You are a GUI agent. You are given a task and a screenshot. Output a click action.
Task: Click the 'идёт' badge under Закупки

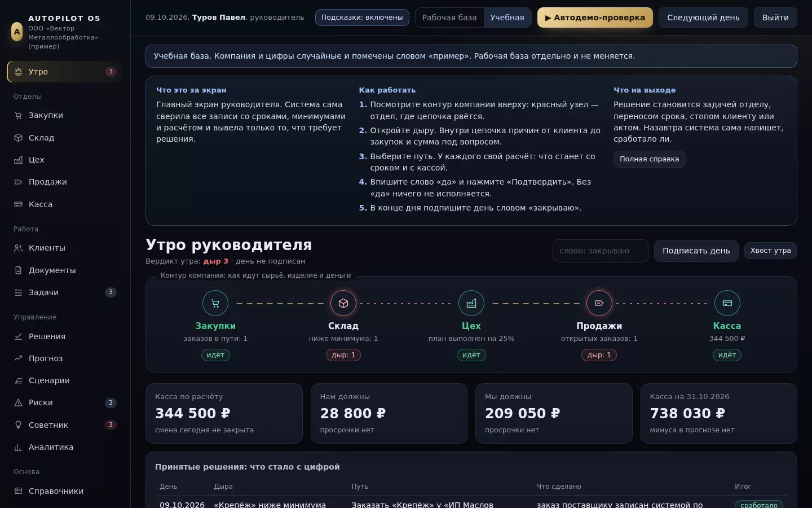click(x=215, y=355)
